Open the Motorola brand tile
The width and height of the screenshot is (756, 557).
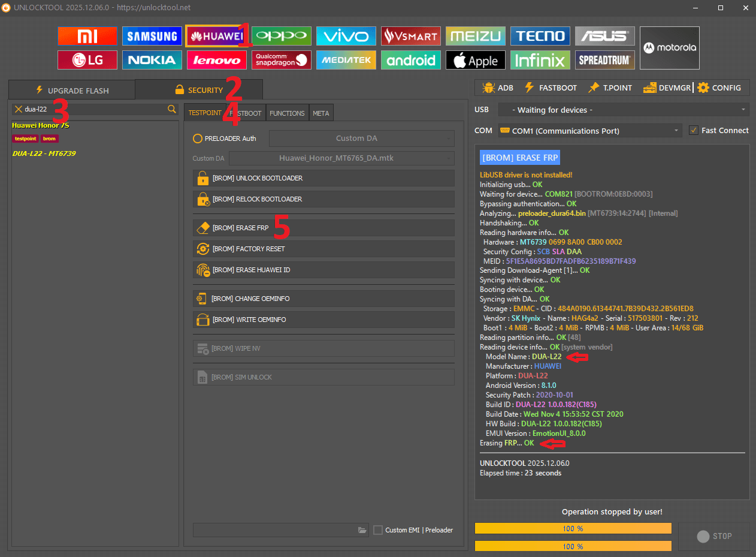pos(669,48)
